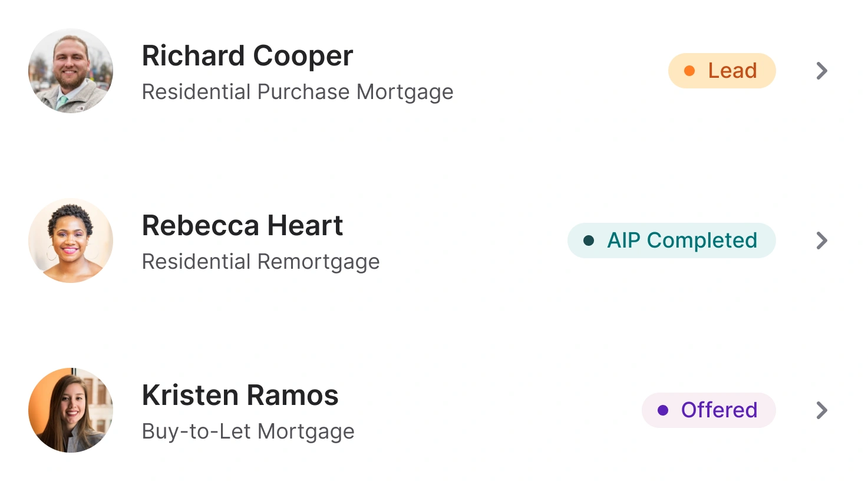This screenshot has width=868, height=481.
Task: Click the Buy-to-Let Mortgage label
Action: coord(248,431)
